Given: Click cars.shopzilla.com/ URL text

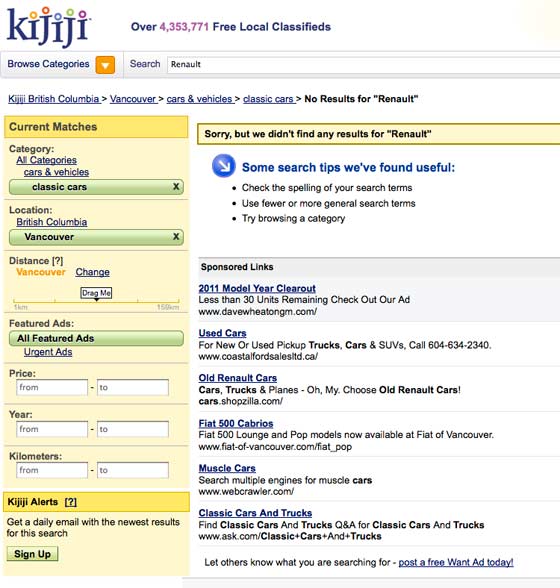Looking at the screenshot, I should [240, 401].
